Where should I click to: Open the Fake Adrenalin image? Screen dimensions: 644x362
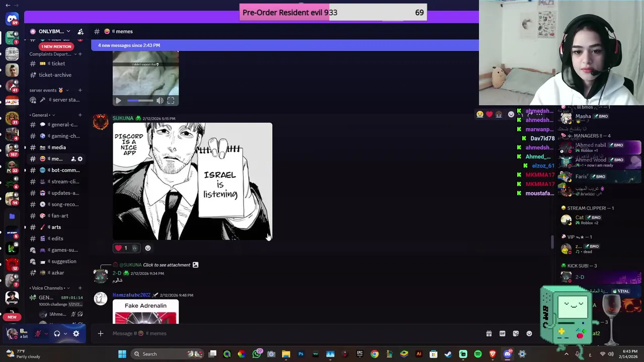pyautogui.click(x=145, y=312)
